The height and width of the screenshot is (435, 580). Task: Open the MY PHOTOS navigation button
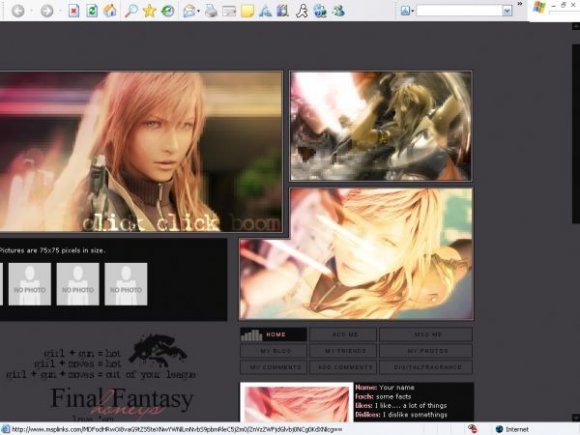(x=426, y=351)
